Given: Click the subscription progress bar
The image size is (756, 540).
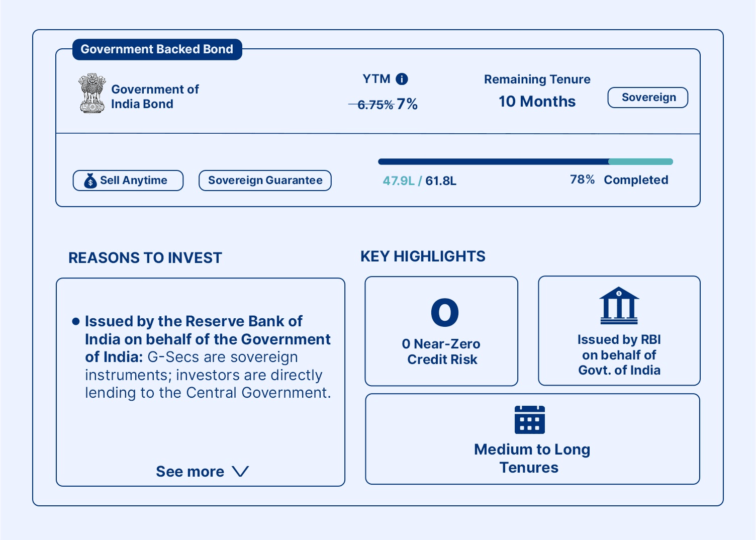Looking at the screenshot, I should (x=525, y=162).
